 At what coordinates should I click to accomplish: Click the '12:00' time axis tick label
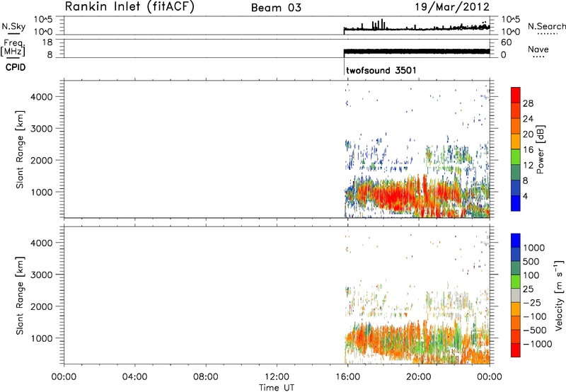(x=277, y=377)
